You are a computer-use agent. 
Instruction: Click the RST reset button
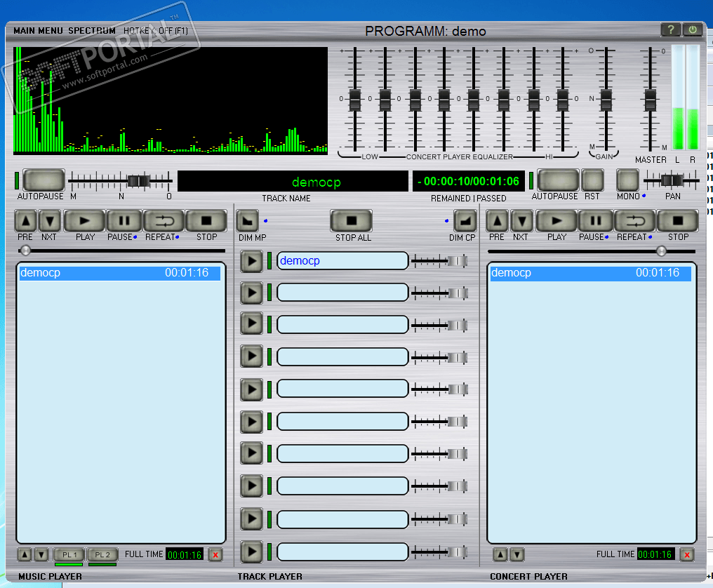click(592, 180)
